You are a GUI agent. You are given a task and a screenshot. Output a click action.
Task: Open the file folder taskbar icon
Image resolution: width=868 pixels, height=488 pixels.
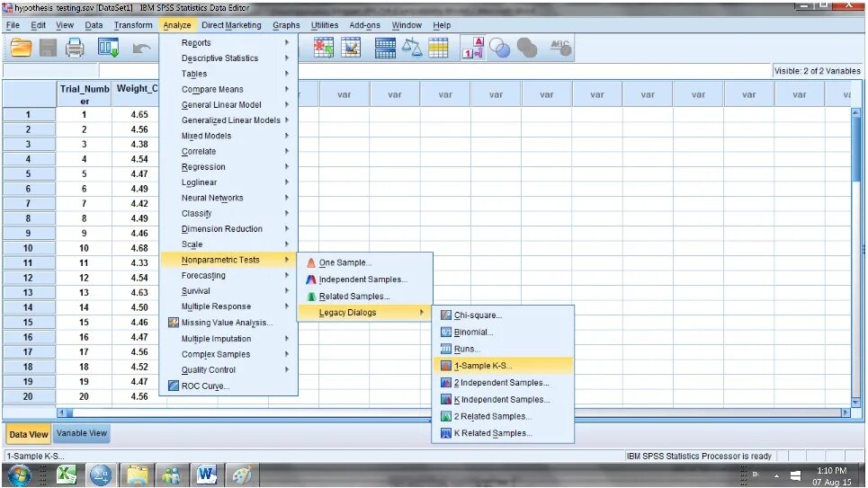click(138, 475)
